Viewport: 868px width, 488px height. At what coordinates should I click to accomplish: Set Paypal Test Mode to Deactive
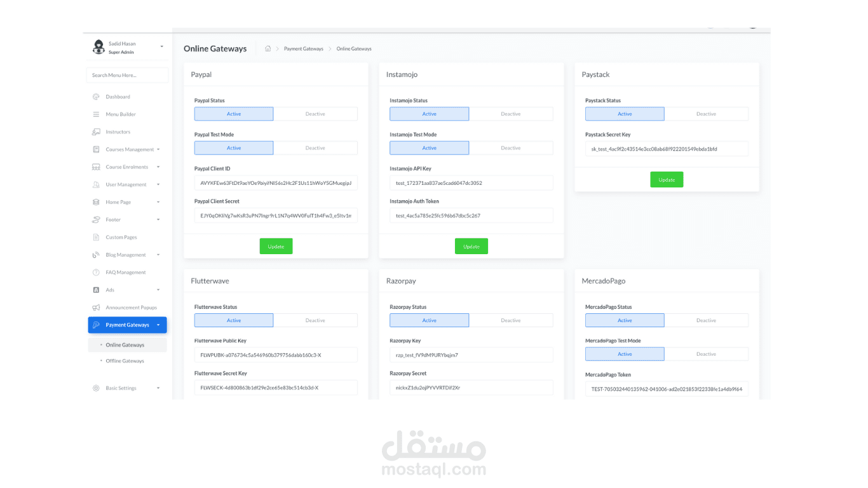coord(315,148)
